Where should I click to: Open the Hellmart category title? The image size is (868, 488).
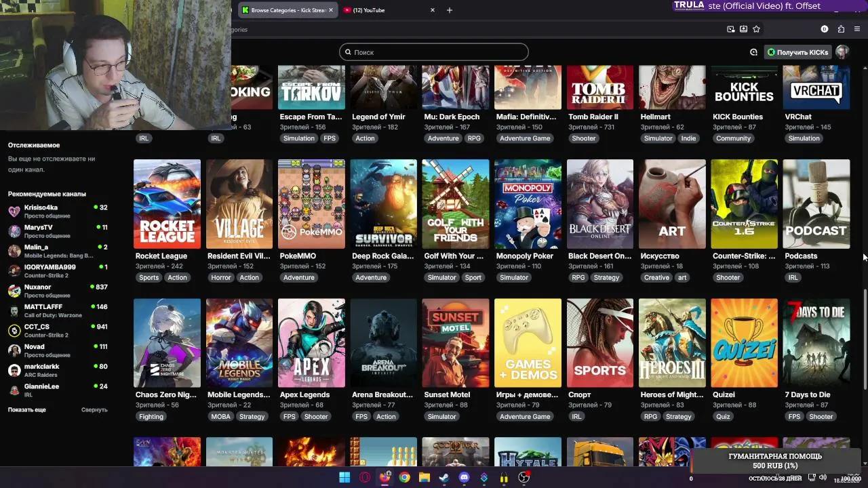[x=655, y=117]
